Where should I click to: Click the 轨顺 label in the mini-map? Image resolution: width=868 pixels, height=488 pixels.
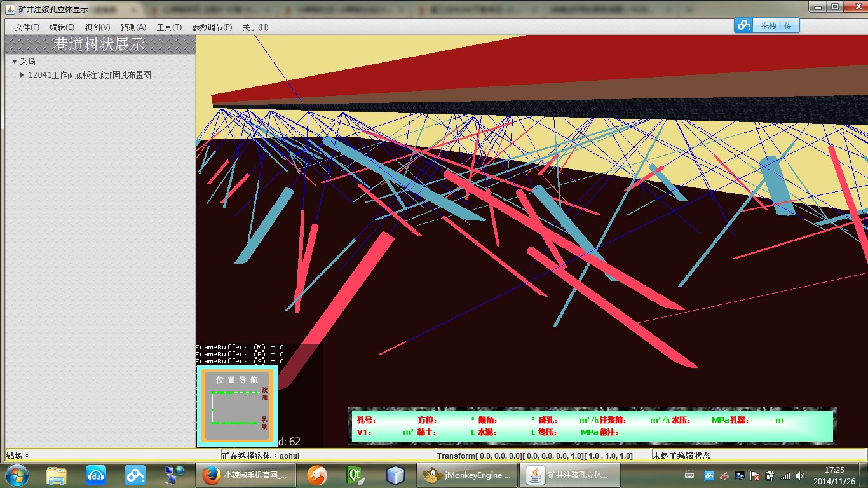pos(265,423)
